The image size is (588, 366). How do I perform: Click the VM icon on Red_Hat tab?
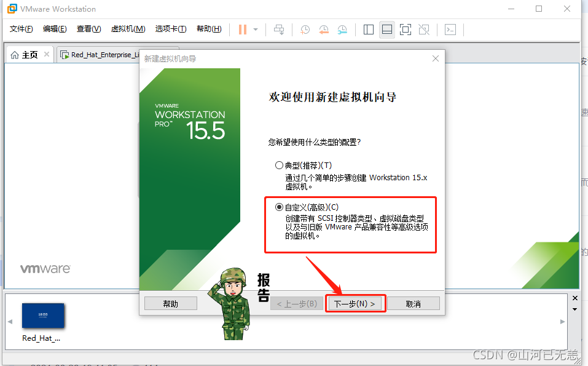coord(65,55)
